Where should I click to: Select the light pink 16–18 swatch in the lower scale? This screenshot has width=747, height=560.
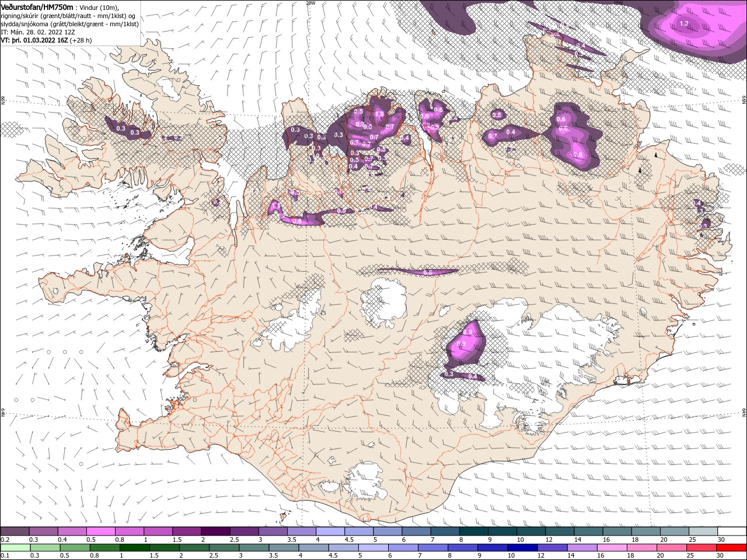pos(611,548)
